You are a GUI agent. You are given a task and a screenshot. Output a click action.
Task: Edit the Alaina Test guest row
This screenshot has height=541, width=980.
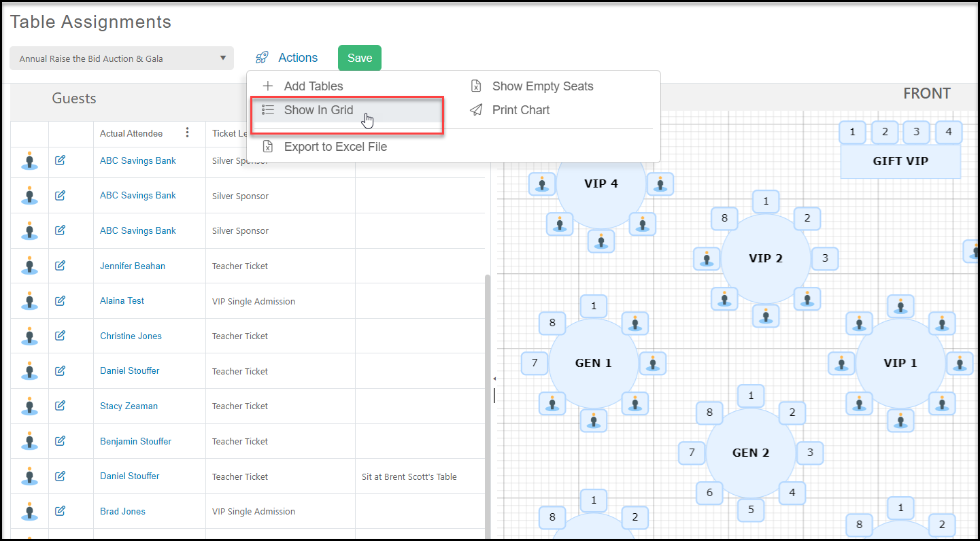60,300
